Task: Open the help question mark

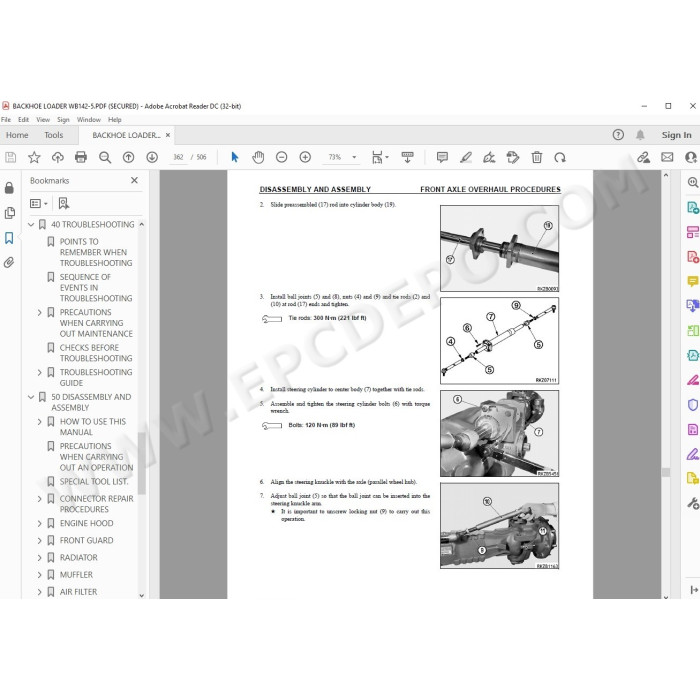Action: pos(618,135)
